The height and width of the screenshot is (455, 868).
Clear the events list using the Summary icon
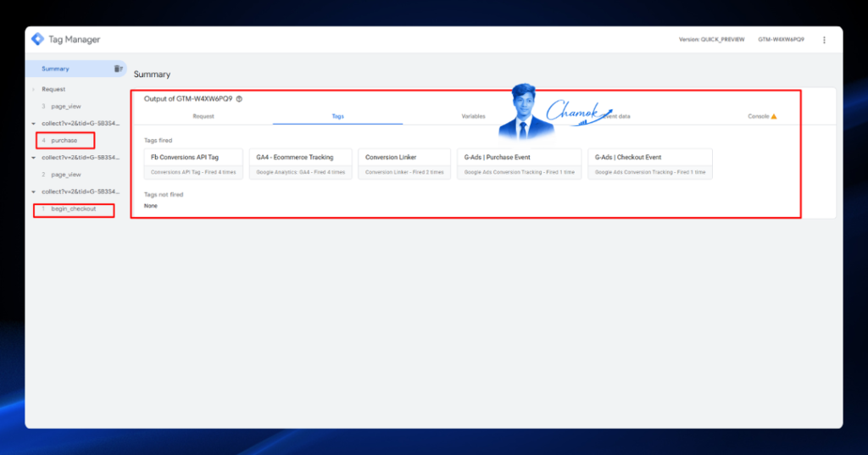(118, 69)
